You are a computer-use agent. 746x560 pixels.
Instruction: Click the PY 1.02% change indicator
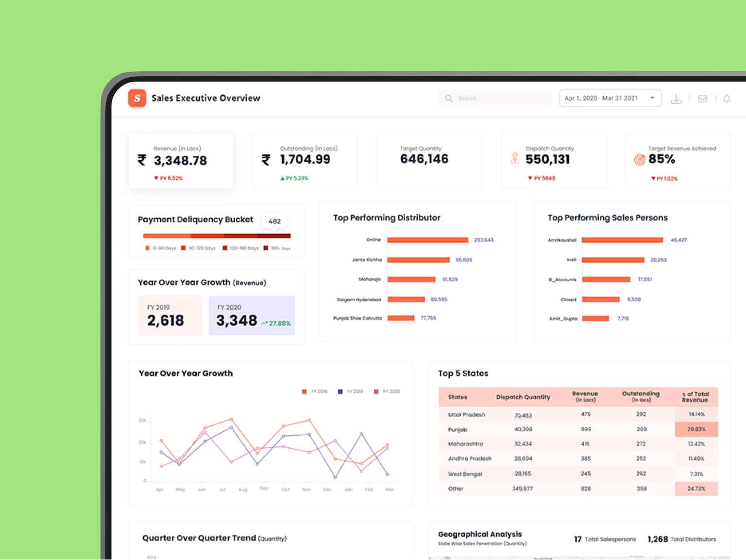[664, 179]
